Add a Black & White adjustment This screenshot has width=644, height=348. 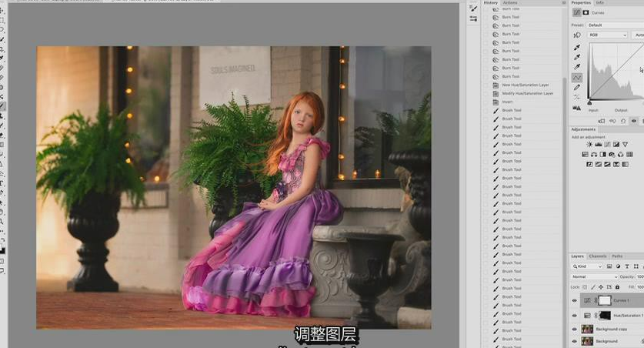603,155
